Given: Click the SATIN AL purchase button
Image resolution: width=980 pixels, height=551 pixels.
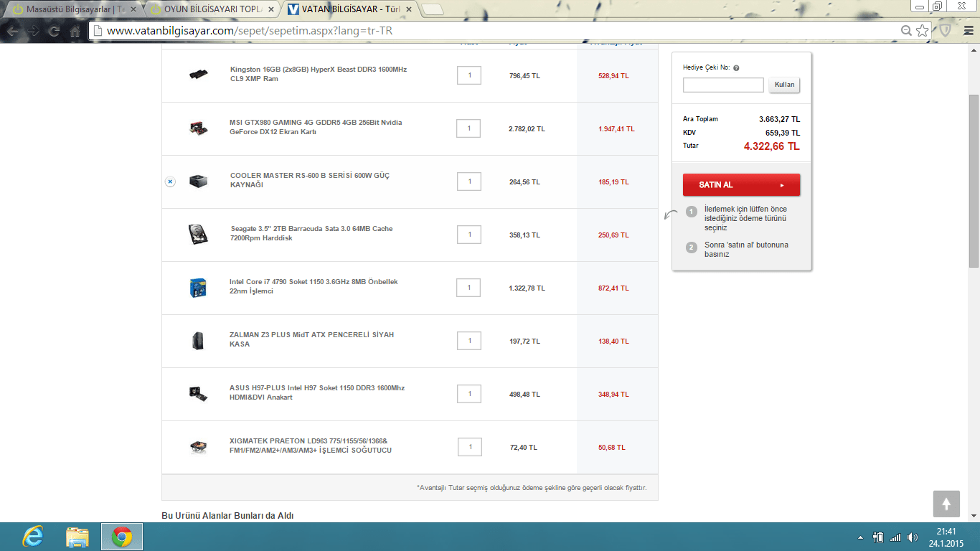Looking at the screenshot, I should pyautogui.click(x=741, y=184).
